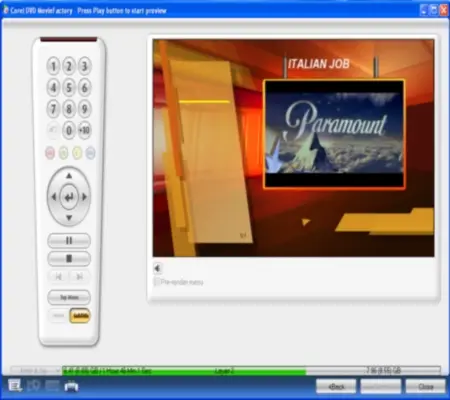Click number 6 on the remote
450x400 pixels.
85,88
